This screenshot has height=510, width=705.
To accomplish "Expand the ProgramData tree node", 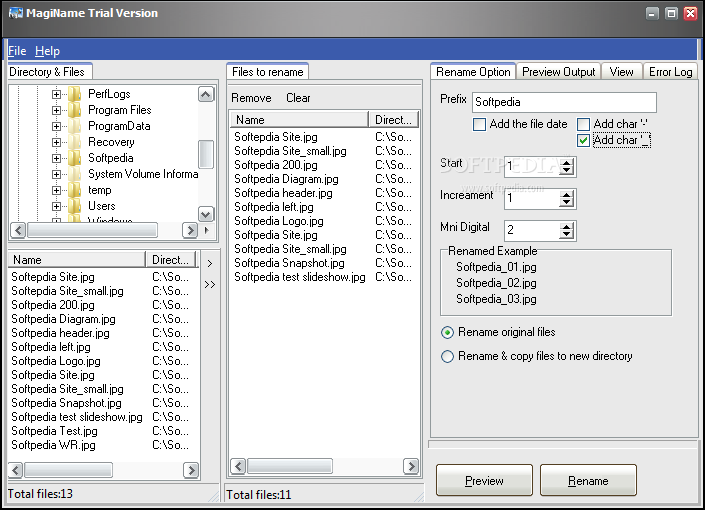I will pyautogui.click(x=56, y=126).
